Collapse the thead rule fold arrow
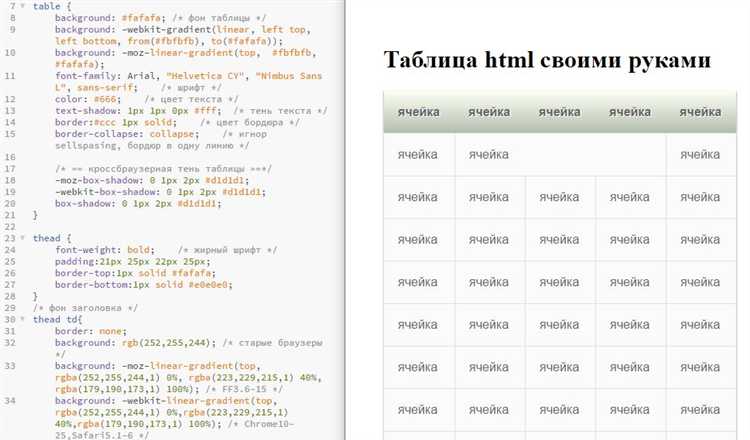 [x=23, y=238]
